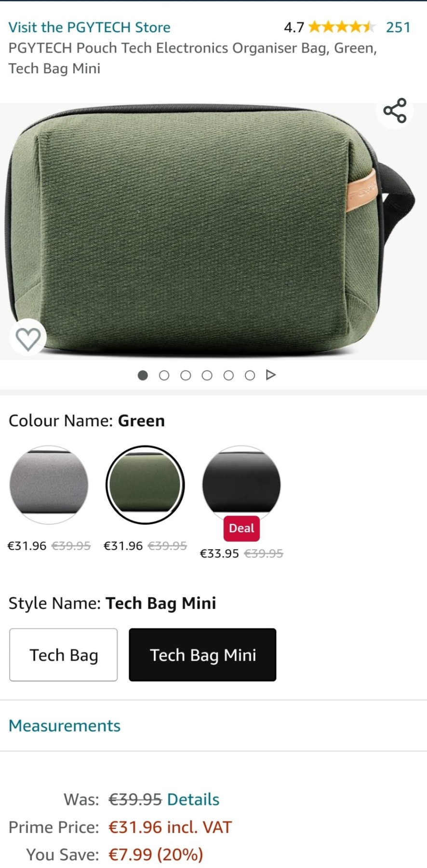This screenshot has width=427, height=868.
Task: Choose the grey colour swatch
Action: (x=49, y=485)
